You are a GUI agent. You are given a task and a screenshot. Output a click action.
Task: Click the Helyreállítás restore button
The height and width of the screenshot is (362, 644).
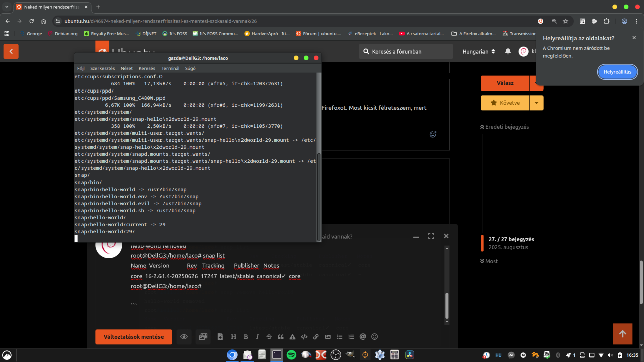click(x=617, y=72)
